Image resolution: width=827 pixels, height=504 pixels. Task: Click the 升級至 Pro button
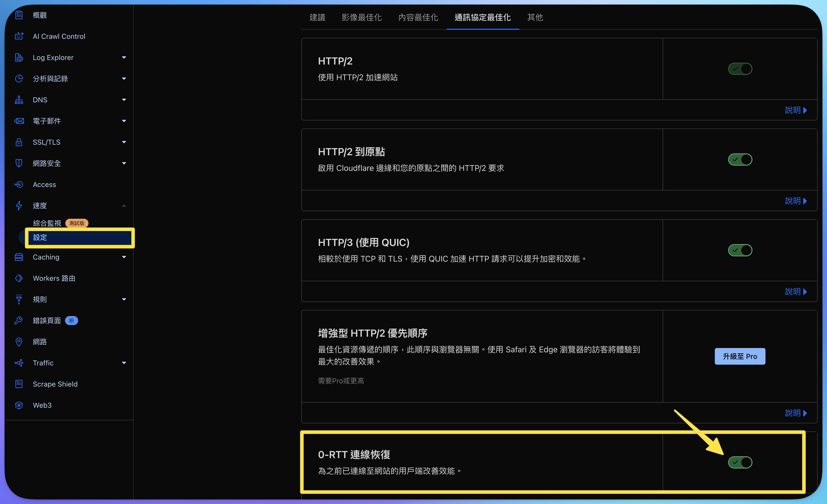coord(740,356)
